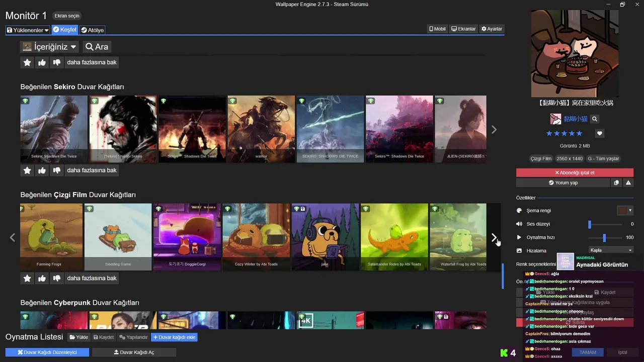Click the Duvar Kağıdı Aç button
Viewport: 644px width, 362px height.
[134, 352]
